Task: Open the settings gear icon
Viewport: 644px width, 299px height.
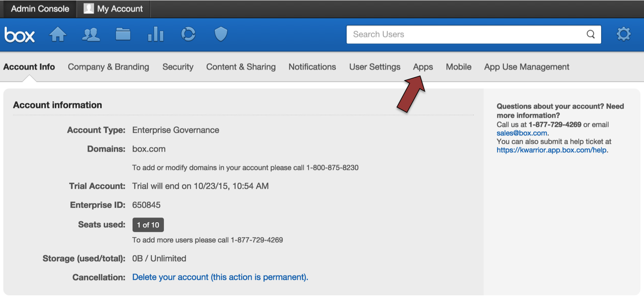Action: [x=623, y=34]
